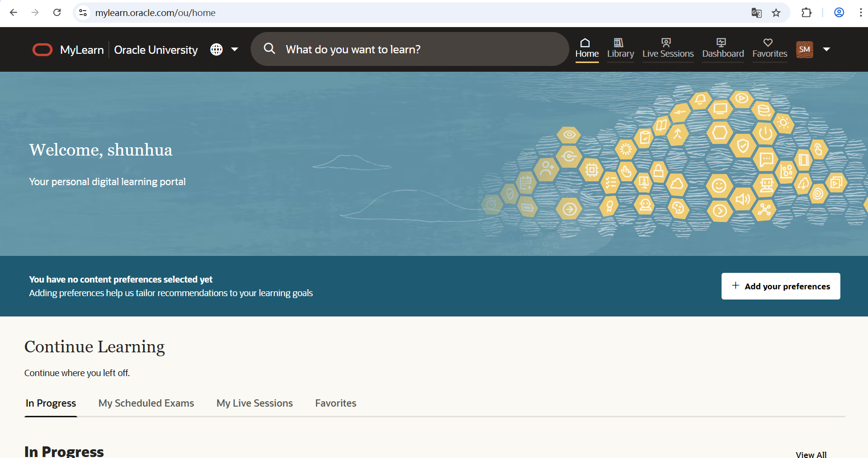Open Live Sessions in the top nav
This screenshot has height=458, width=868.
[x=668, y=49]
